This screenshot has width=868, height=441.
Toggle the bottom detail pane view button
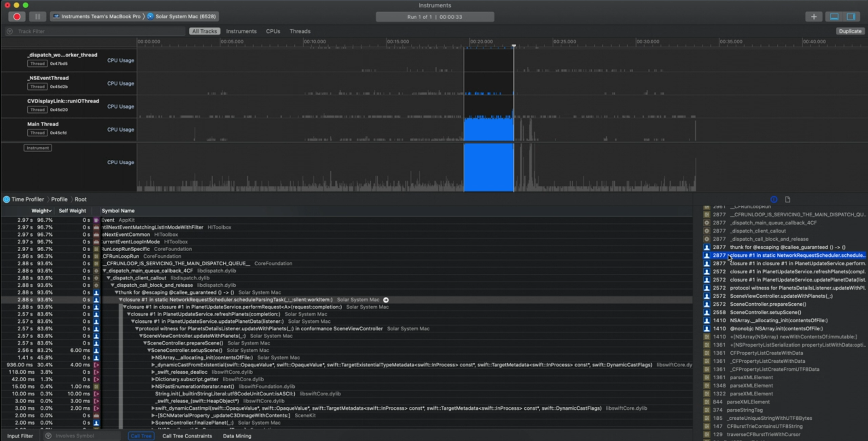tap(834, 17)
